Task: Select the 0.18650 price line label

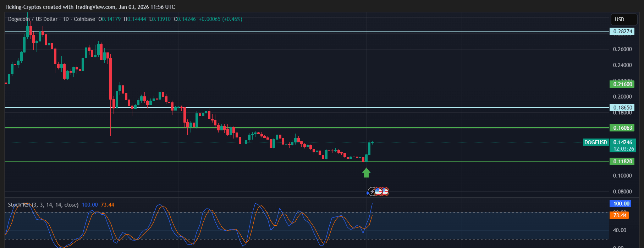Action: tap(622, 107)
